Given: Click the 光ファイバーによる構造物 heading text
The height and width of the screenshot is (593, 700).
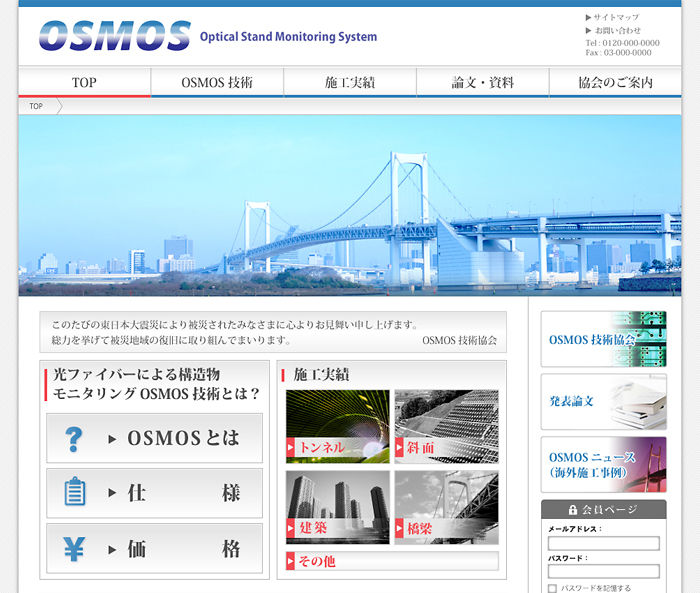Looking at the screenshot, I should click(136, 374).
